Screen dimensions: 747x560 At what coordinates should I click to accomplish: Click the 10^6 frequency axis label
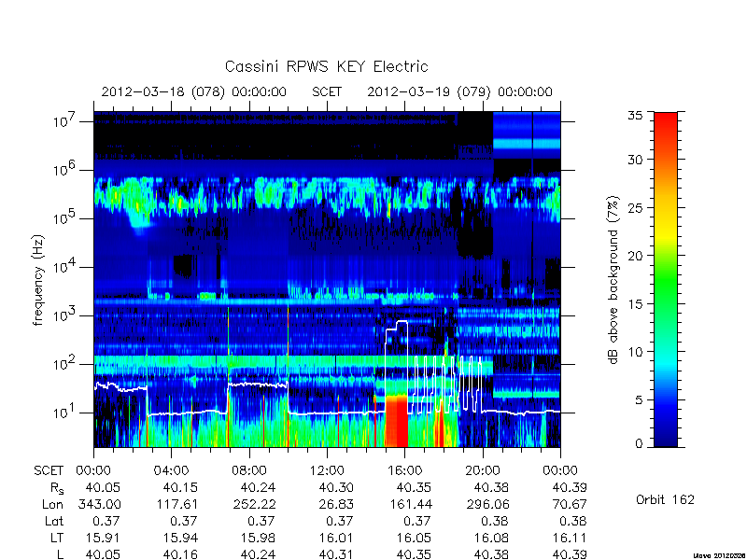click(66, 169)
